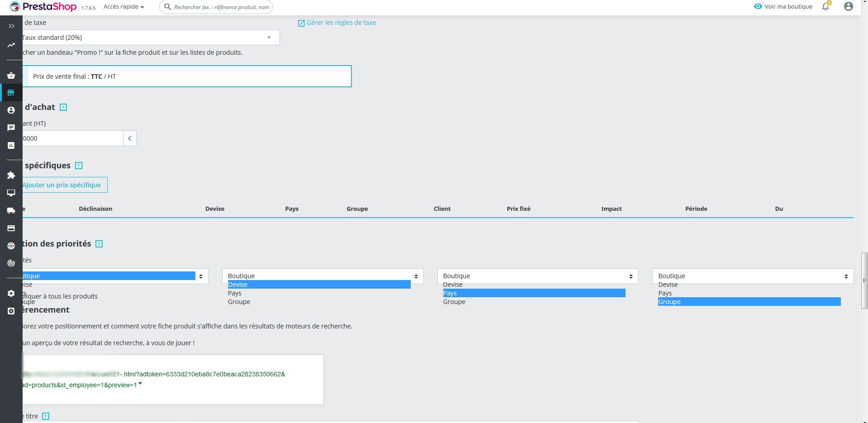
Task: Select Pays option in third priority list
Action: click(534, 293)
